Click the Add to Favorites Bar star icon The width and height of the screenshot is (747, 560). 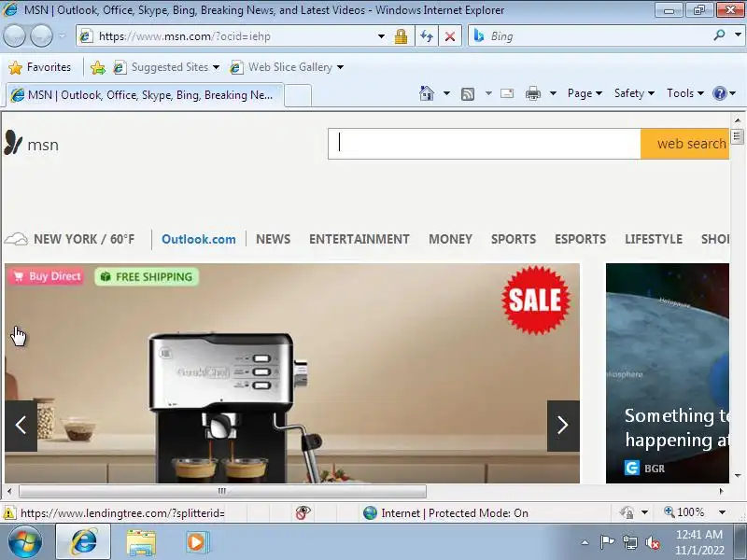98,67
